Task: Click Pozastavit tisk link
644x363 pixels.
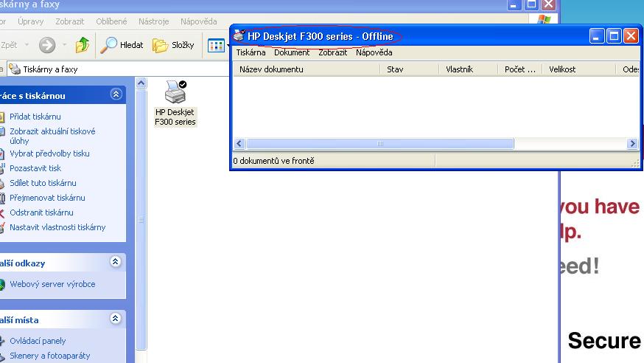Action: click(x=35, y=168)
